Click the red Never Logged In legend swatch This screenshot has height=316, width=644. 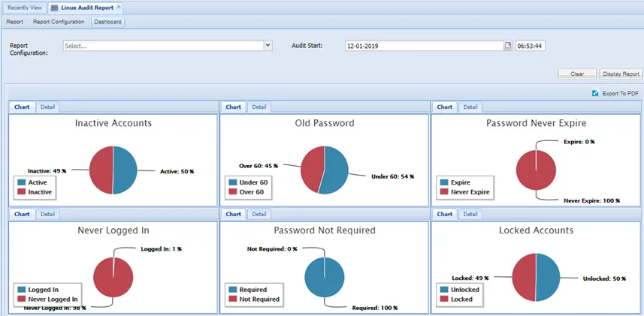click(x=21, y=299)
